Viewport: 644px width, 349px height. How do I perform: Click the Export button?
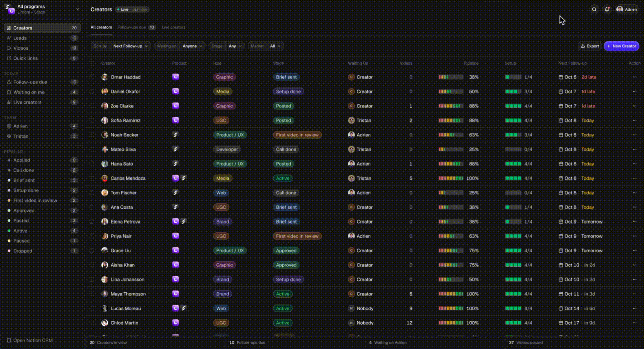(x=590, y=46)
